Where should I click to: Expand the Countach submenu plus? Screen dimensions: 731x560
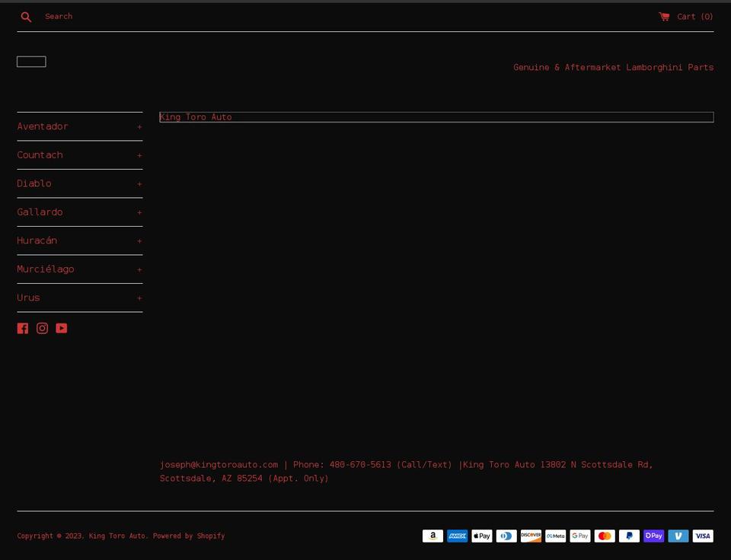click(139, 155)
